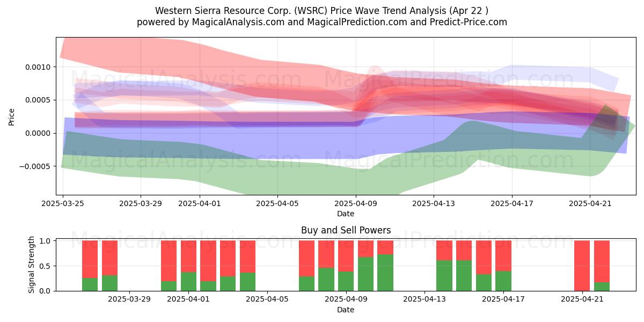Click the 'Date' label at the bottom of the figure
Image resolution: width=644 pixels, height=322 pixels.
(346, 310)
